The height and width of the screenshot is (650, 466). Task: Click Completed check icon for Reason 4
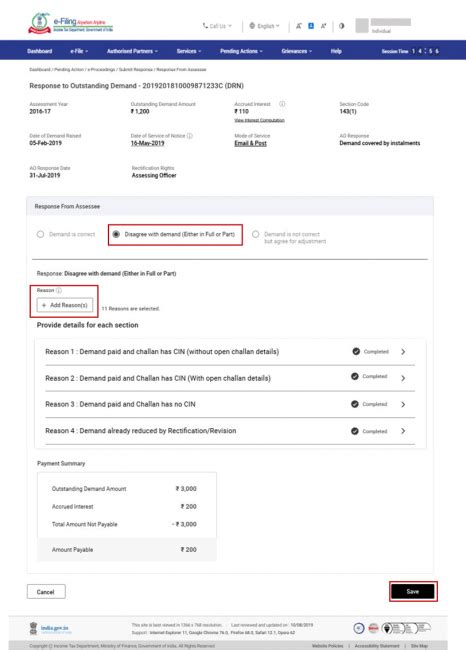tap(354, 431)
